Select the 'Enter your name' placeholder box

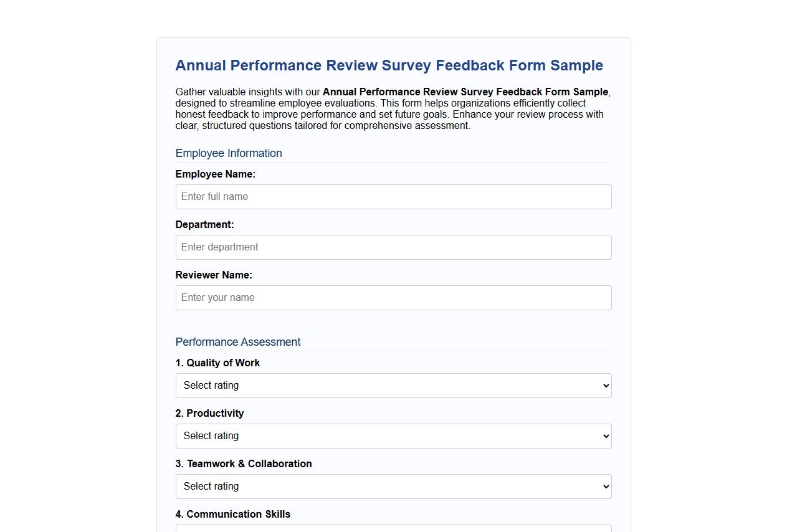[217, 298]
